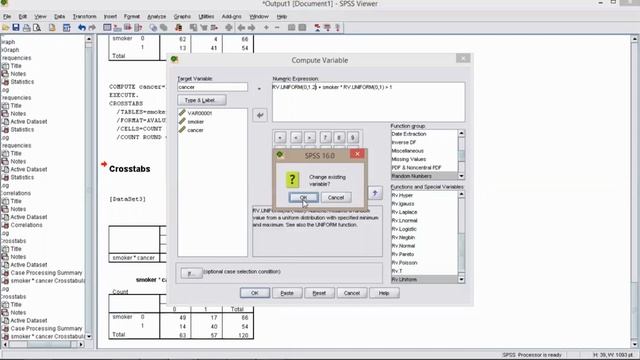Image resolution: width=640 pixels, height=360 pixels.
Task: Select cancer in the variable list
Action: pos(195,130)
